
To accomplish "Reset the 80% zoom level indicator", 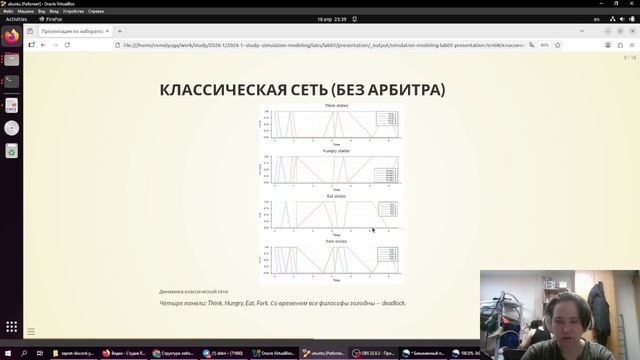I will 544,45.
